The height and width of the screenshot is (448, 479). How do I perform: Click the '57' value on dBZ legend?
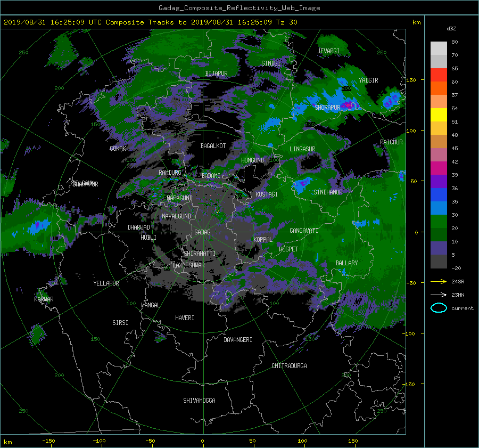(x=455, y=95)
